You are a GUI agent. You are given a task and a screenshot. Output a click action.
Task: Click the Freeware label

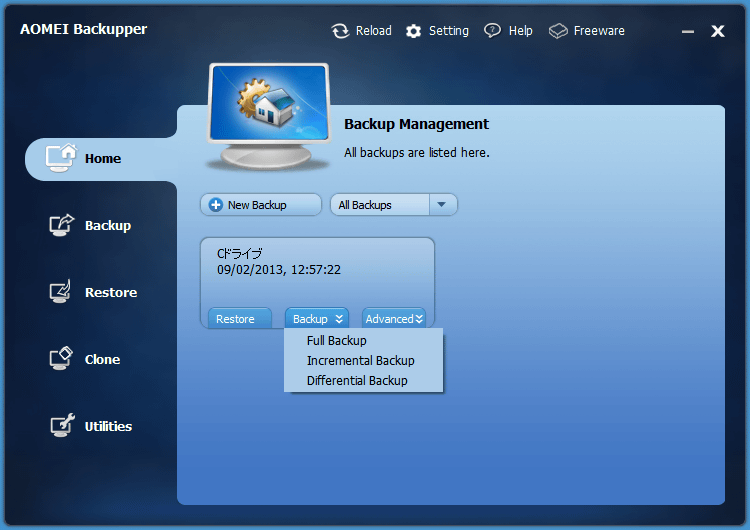click(x=599, y=31)
